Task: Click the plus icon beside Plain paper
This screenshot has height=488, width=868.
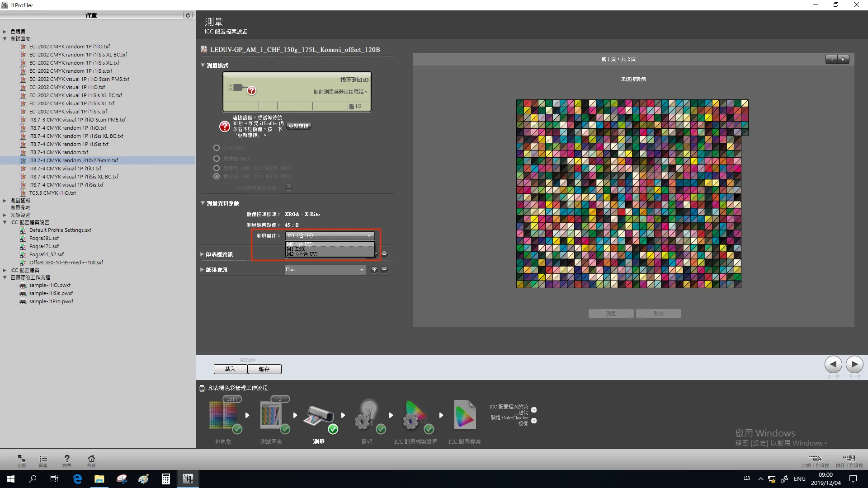Action: (374, 270)
